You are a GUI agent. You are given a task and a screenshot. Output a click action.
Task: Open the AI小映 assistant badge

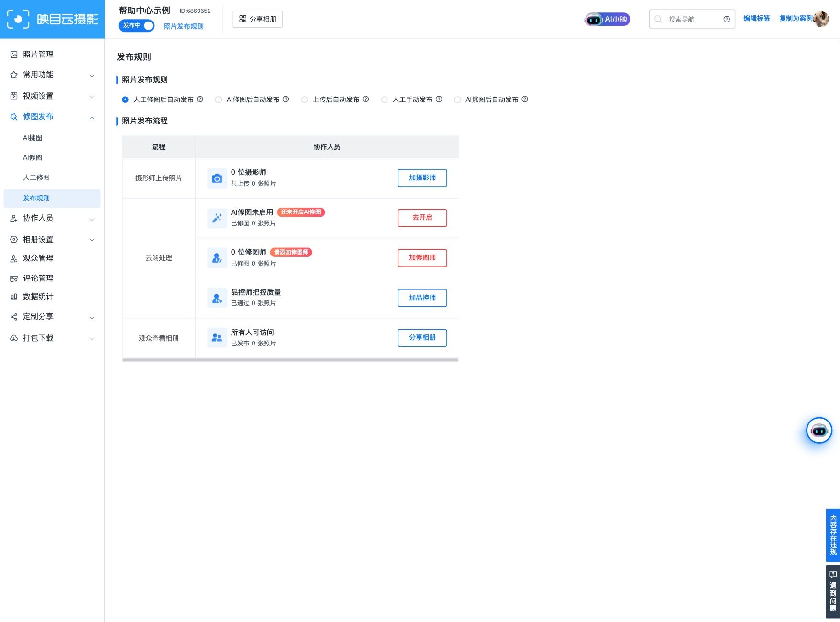click(607, 19)
